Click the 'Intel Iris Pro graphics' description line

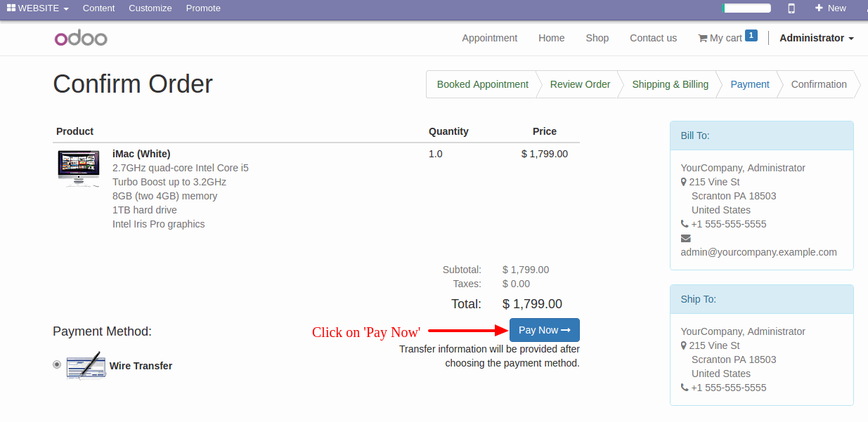click(x=159, y=224)
